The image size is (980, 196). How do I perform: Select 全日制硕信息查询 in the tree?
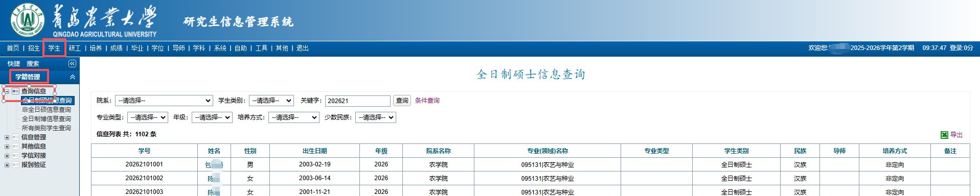tap(47, 101)
